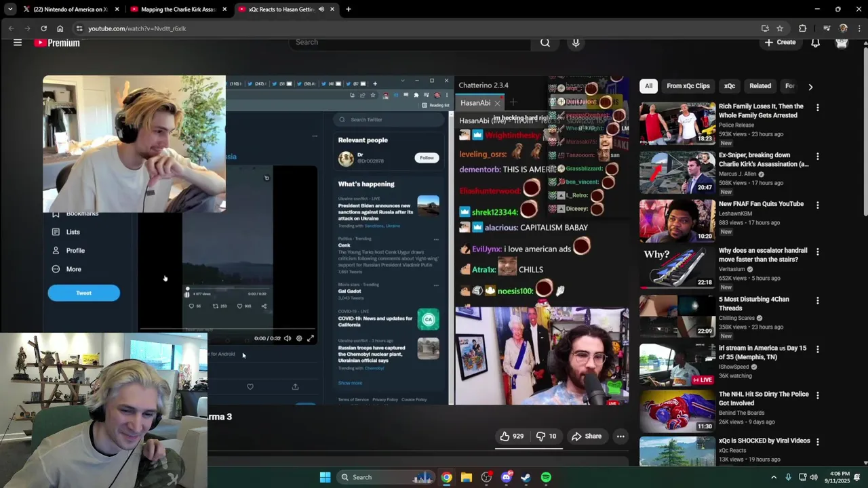
Task: Reload the current page
Action: (x=43, y=28)
